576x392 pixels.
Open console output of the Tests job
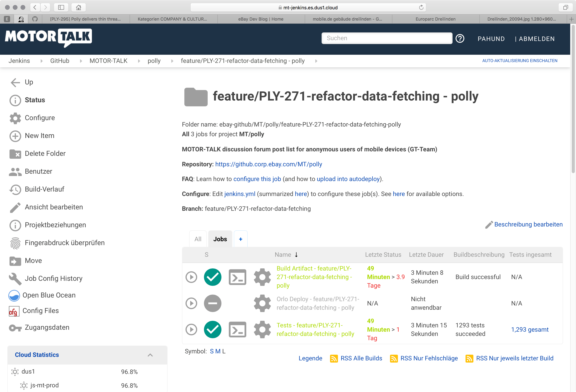click(x=237, y=330)
